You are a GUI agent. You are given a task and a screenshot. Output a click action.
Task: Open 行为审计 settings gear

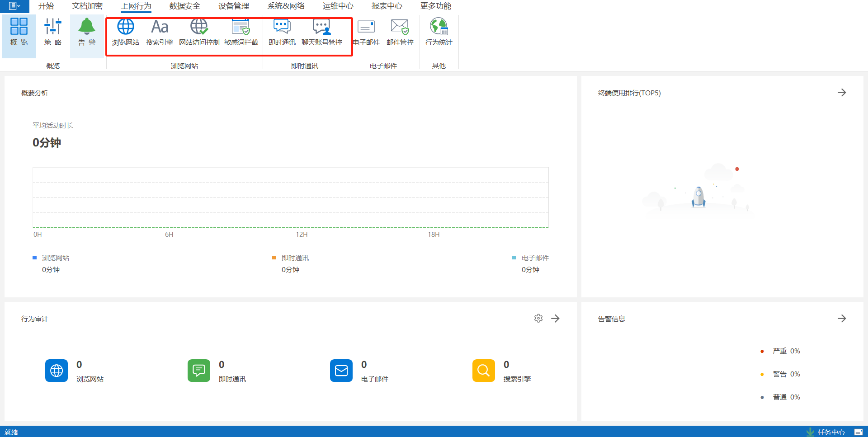pos(538,319)
